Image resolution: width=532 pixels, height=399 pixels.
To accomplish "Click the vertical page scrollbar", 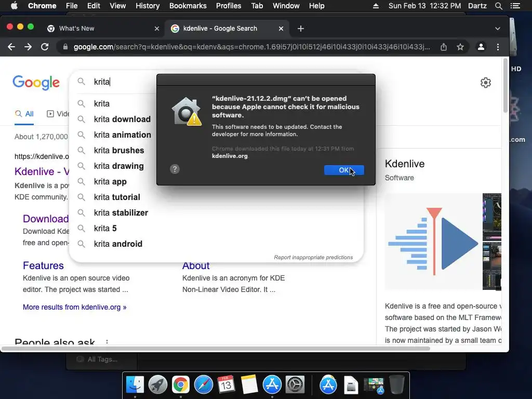I will coord(505,86).
